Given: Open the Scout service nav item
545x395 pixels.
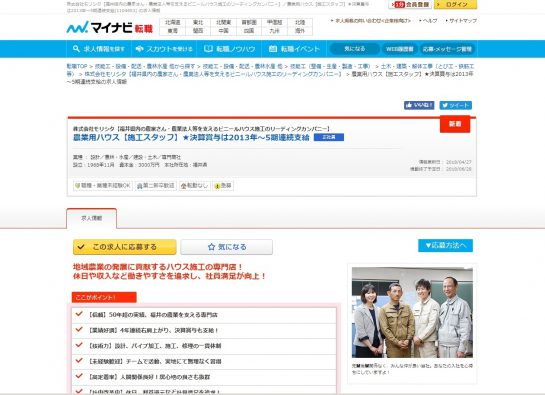Looking at the screenshot, I should point(164,49).
